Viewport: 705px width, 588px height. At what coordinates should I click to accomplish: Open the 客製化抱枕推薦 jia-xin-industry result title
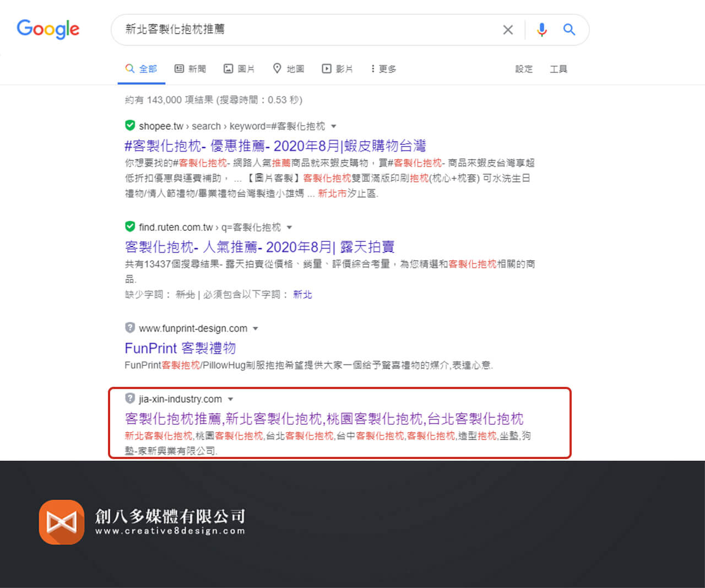[x=324, y=419]
